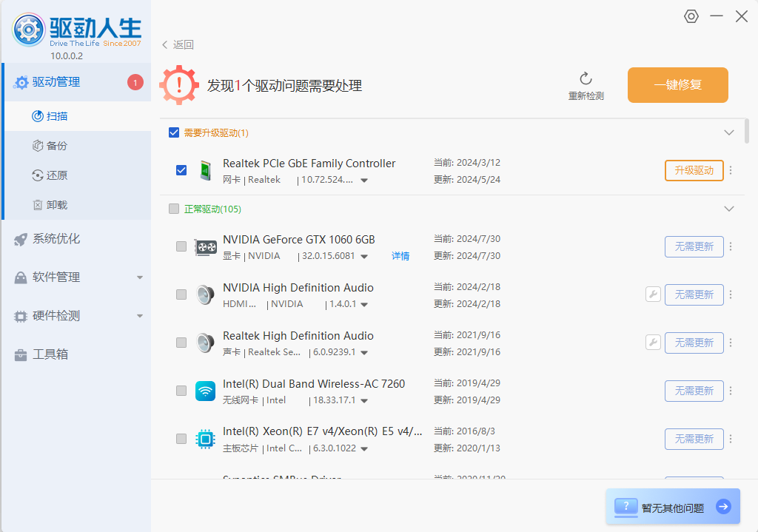This screenshot has height=532, width=758.
Task: Open three-dot menu for NVIDIA GeForce GTX 1060
Action: point(731,246)
